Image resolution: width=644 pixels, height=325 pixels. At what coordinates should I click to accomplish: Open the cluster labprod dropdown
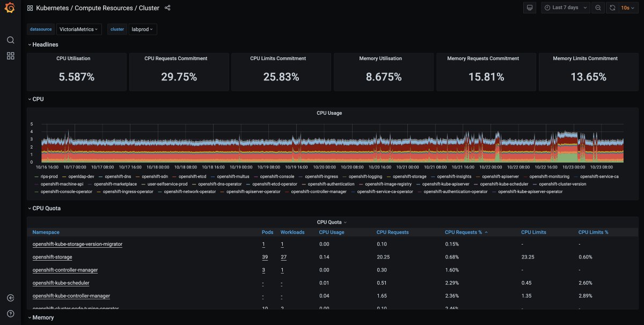point(142,29)
